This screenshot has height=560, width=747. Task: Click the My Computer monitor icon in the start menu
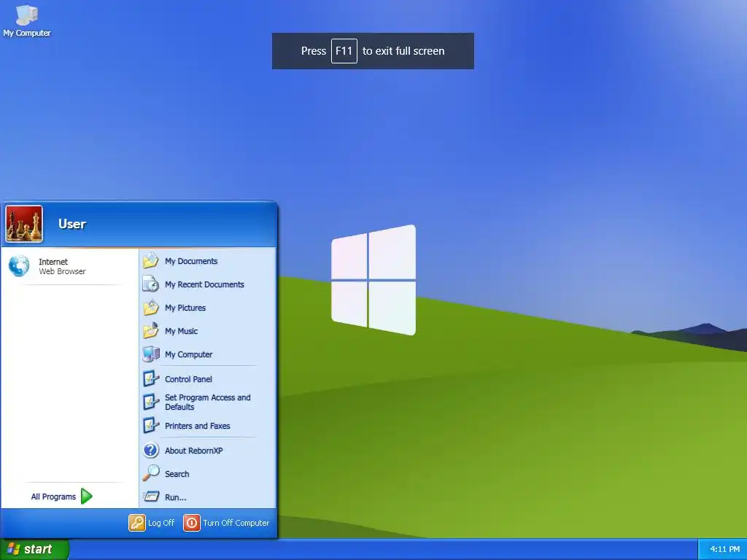[151, 354]
